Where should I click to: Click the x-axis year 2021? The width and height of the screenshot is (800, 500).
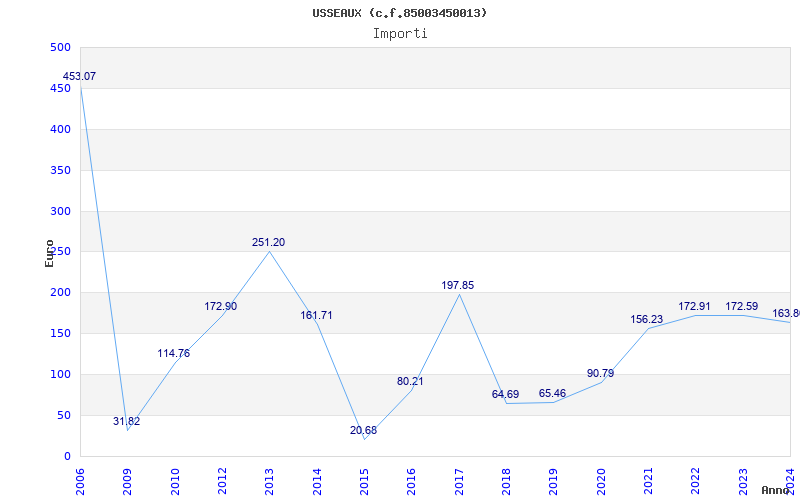(x=648, y=481)
